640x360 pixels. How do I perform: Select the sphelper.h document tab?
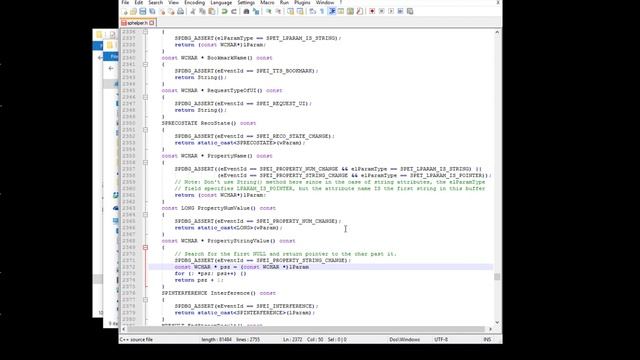pyautogui.click(x=137, y=23)
